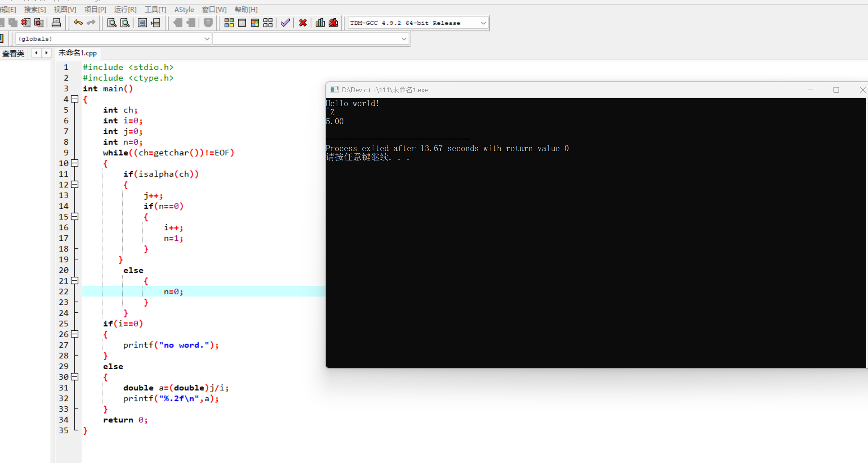Image resolution: width=868 pixels, height=463 pixels.
Task: Click the Compile four-colored-squares icon
Action: click(x=229, y=23)
